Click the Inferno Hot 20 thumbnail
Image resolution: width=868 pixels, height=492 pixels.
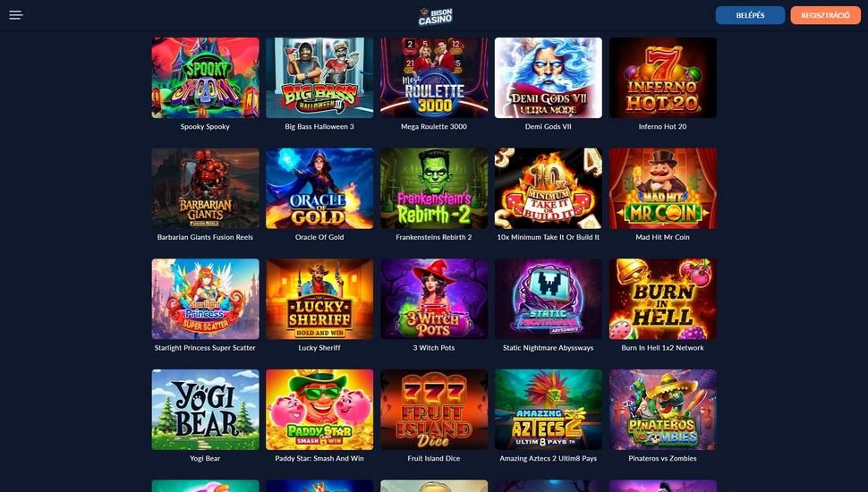click(x=662, y=78)
